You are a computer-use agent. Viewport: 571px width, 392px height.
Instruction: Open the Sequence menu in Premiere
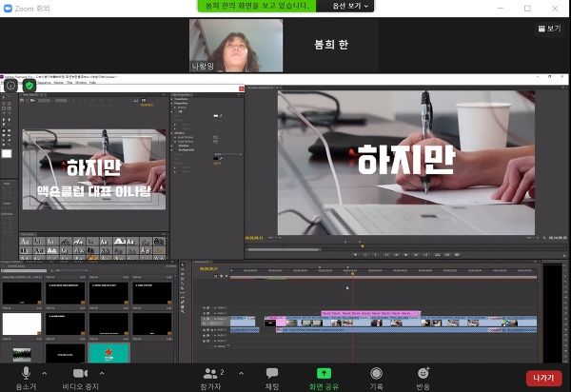point(44,83)
